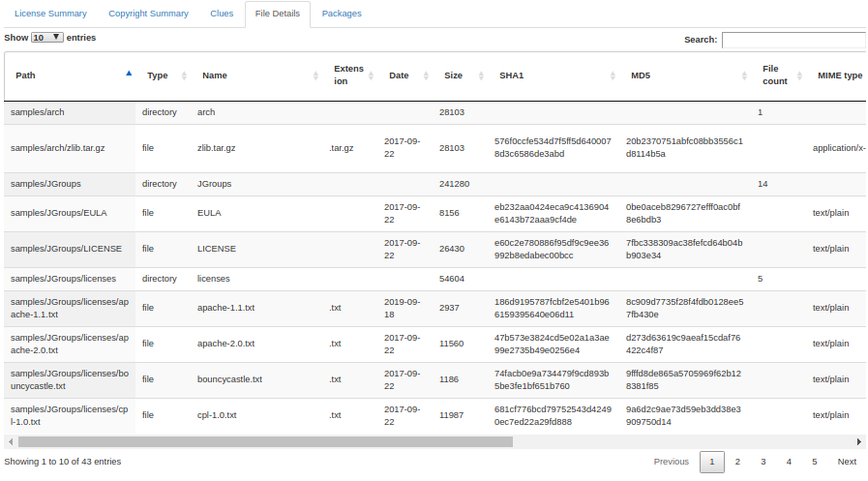Viewport: 868px width, 481px height.
Task: Click the bouncycastle.txt name cell
Action: tap(229, 379)
